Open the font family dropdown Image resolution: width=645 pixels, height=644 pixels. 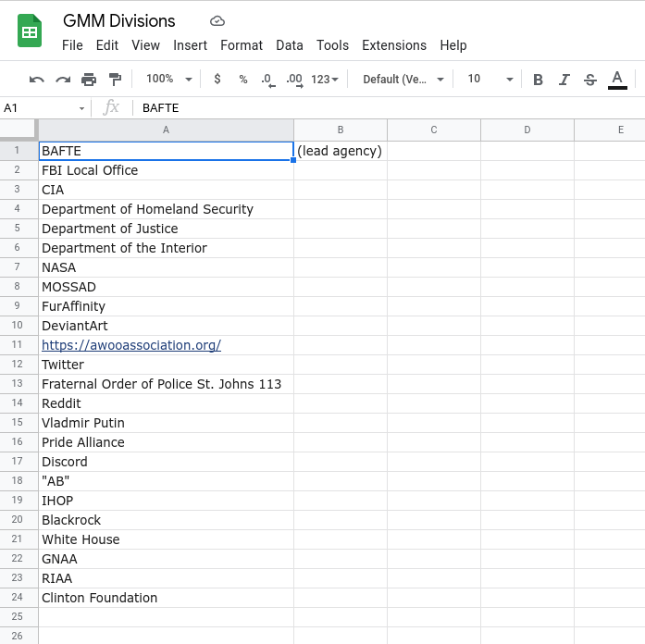coord(403,79)
